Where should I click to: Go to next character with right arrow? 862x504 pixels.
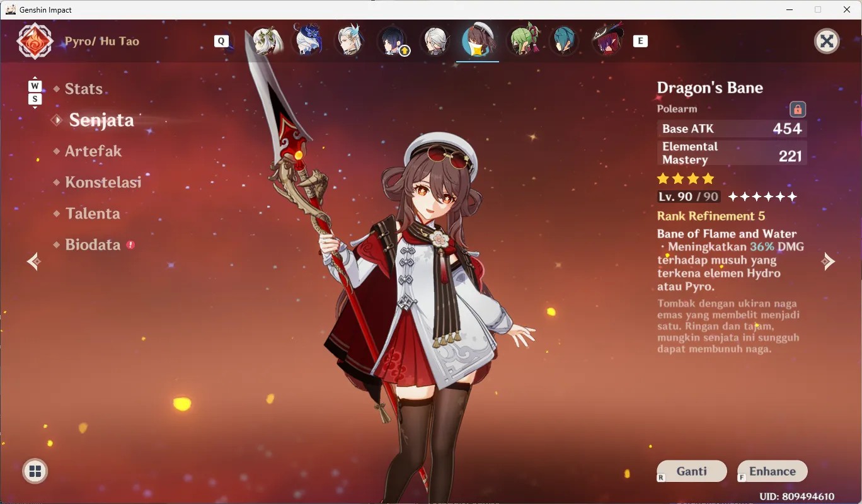click(829, 261)
